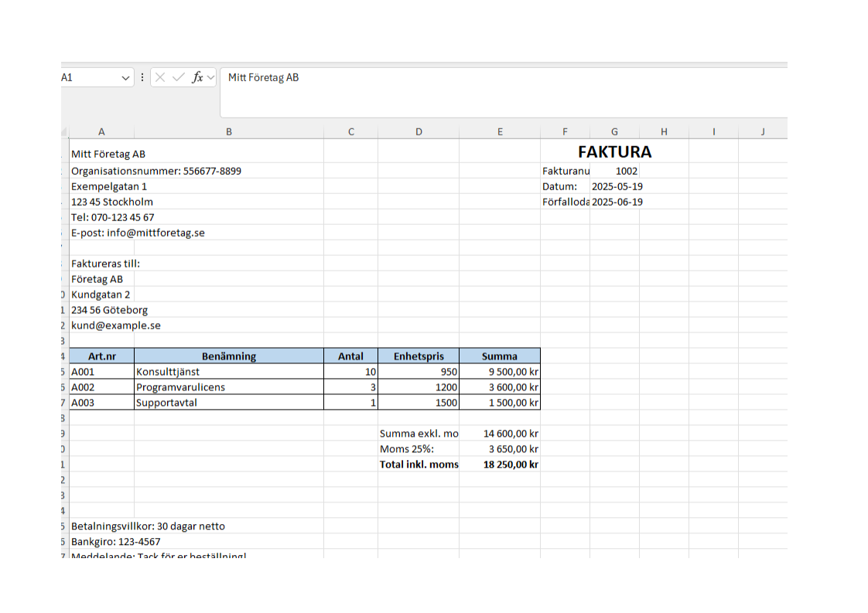Select the Total inkl. moms cell
This screenshot has width=868, height=613.
point(419,465)
